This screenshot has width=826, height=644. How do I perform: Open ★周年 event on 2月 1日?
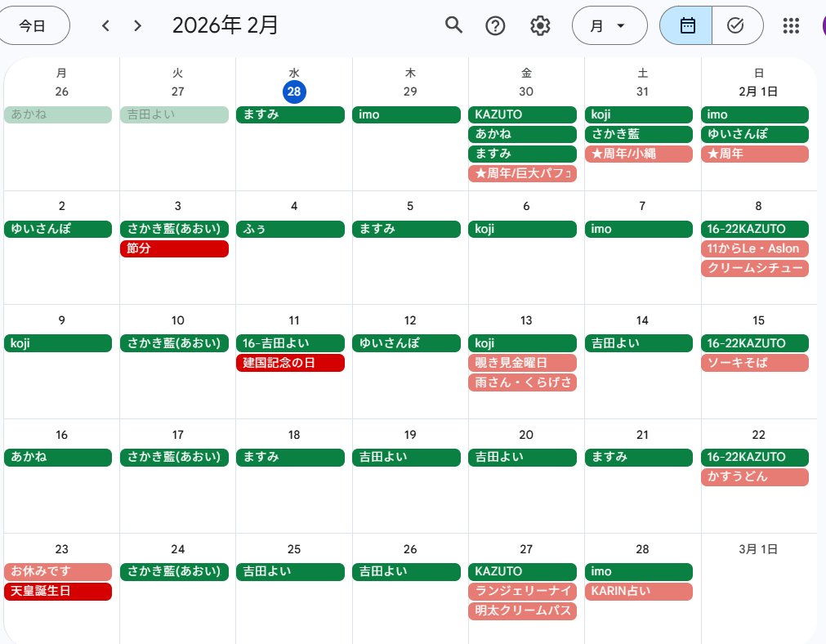[x=755, y=154]
